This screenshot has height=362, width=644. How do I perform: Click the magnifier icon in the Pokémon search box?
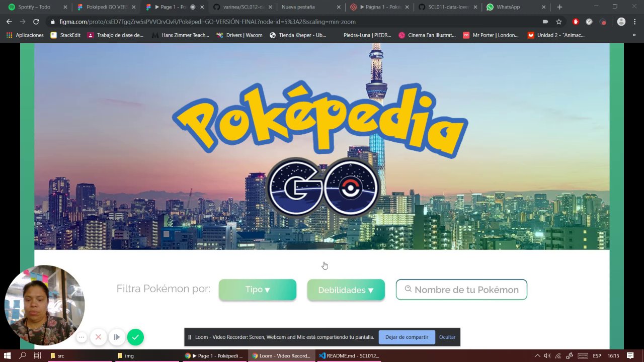tap(408, 289)
